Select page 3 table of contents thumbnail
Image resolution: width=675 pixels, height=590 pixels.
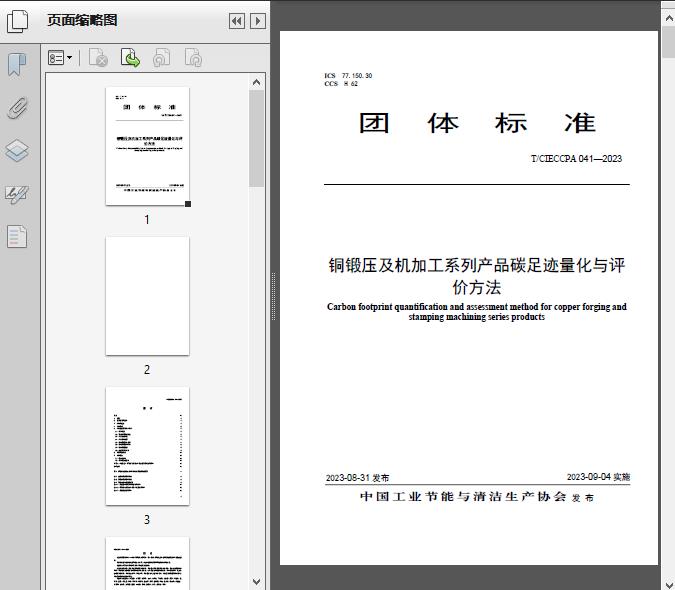click(x=147, y=446)
